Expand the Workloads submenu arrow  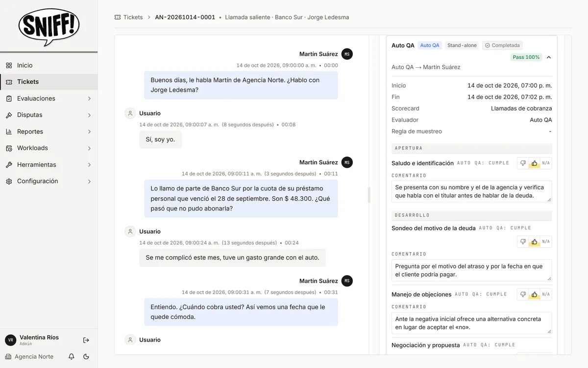point(89,148)
